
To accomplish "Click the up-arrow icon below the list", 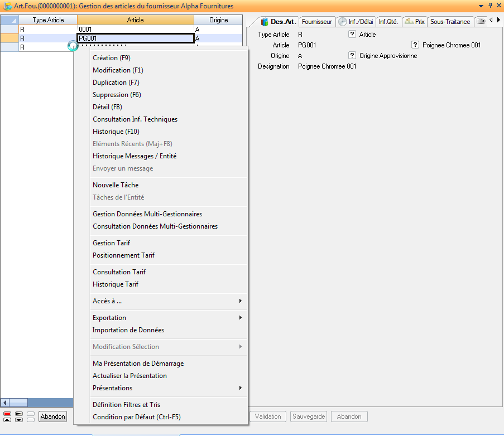I will (7, 420).
